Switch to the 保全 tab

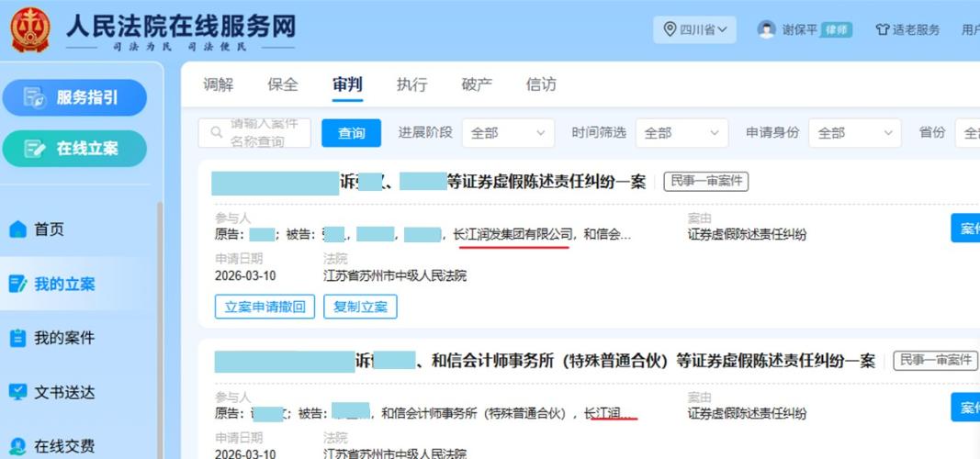pyautogui.click(x=283, y=84)
